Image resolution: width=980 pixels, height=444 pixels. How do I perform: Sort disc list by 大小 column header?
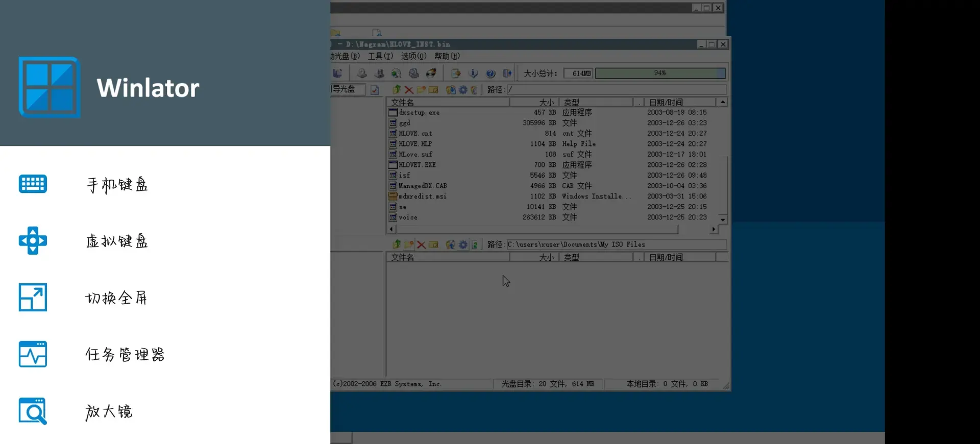[x=534, y=103]
